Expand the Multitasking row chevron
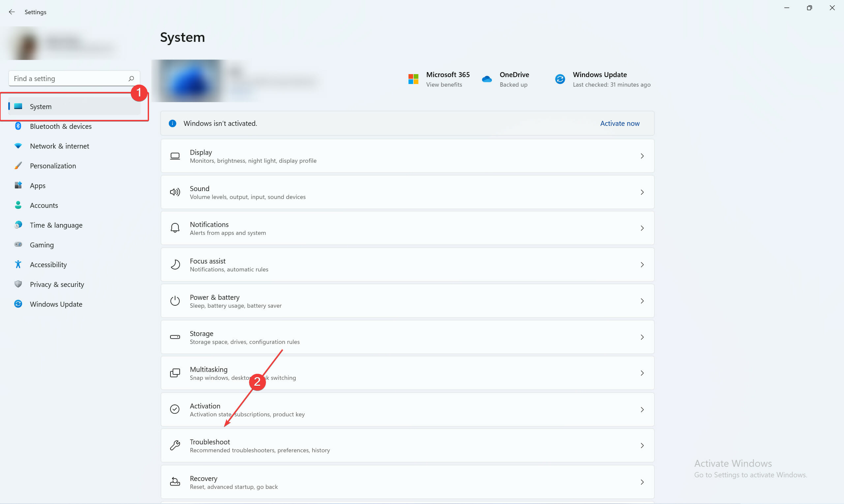844x504 pixels. pos(642,373)
